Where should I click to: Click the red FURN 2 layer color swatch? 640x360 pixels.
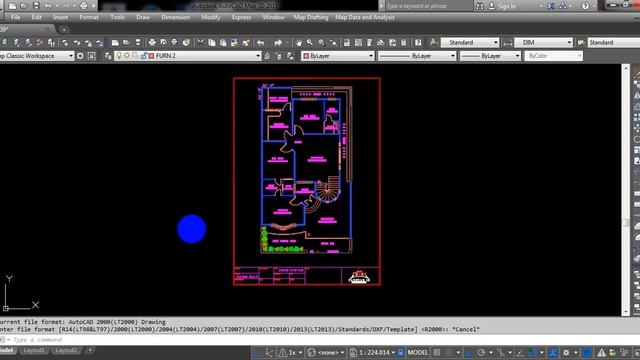click(151, 56)
